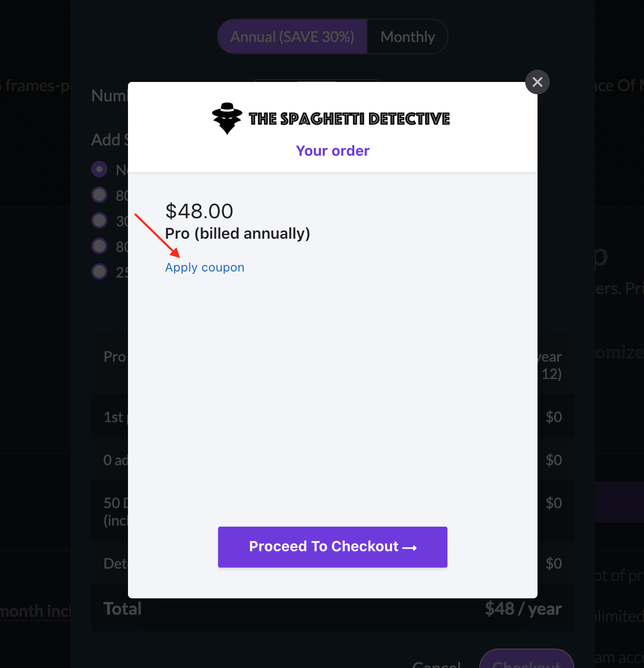Click the Pro (billed annually) plan label
644x668 pixels.
pyautogui.click(x=238, y=234)
